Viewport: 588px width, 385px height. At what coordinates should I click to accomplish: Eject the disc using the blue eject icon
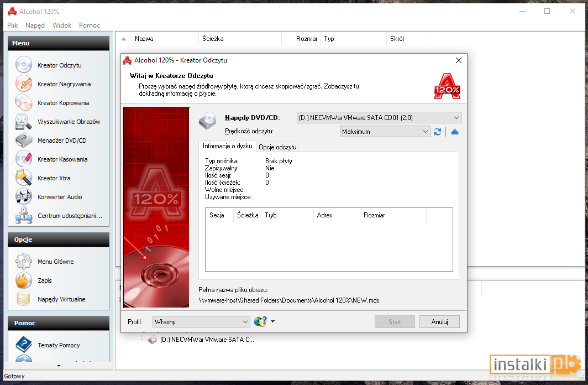tap(454, 132)
